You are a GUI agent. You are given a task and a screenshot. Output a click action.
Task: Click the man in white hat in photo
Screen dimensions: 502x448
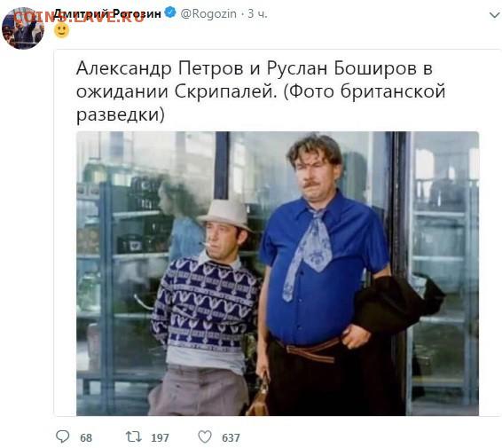coord(205,308)
